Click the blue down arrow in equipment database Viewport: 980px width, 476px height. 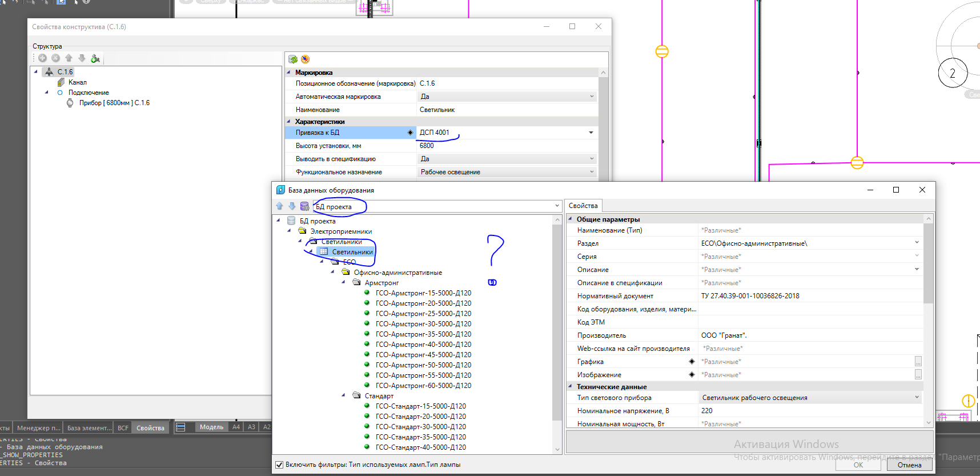click(292, 206)
